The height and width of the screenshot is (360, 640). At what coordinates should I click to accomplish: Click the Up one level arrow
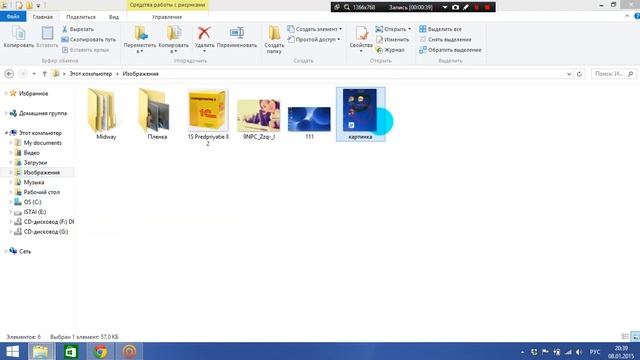pyautogui.click(x=44, y=74)
